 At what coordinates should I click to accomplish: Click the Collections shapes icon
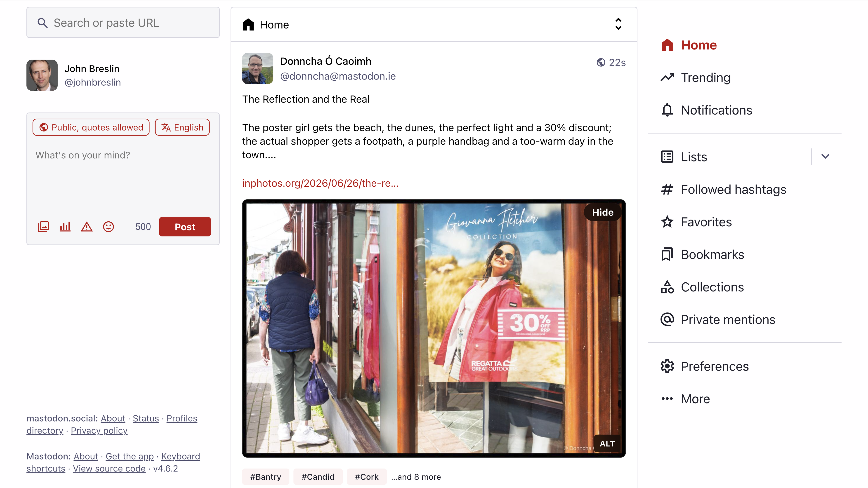coord(667,287)
